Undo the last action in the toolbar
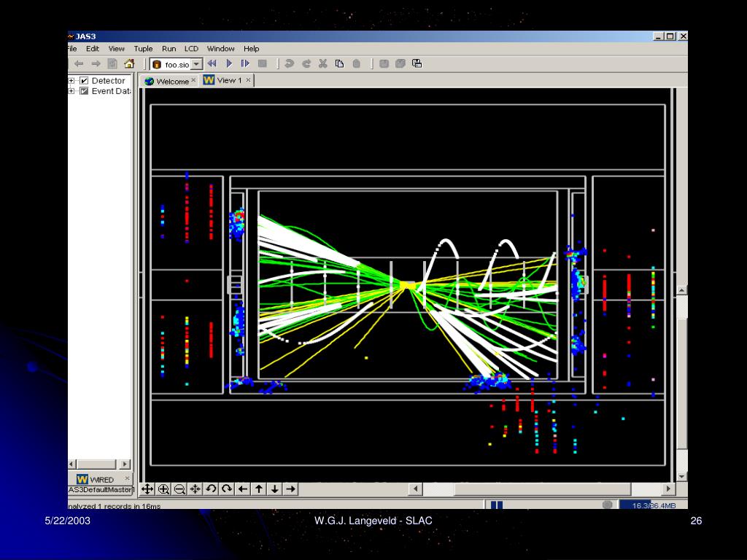Viewport: 747px width, 560px height. pos(289,63)
